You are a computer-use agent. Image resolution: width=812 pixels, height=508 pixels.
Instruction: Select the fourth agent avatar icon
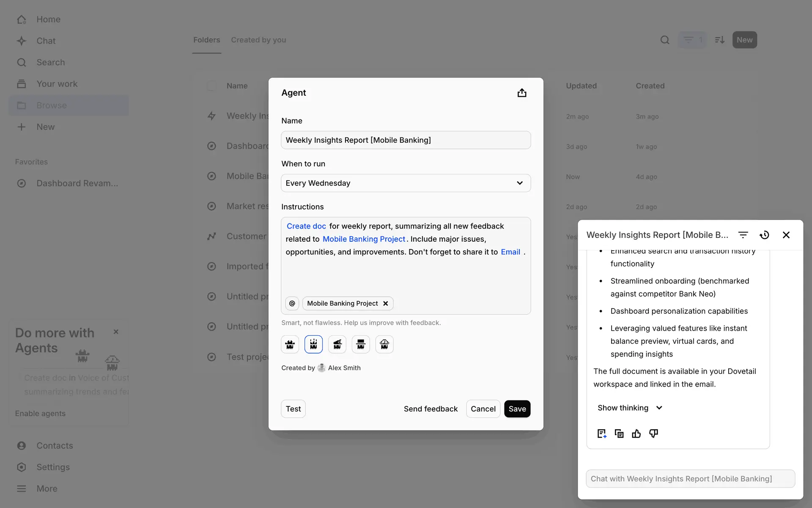[x=361, y=344]
